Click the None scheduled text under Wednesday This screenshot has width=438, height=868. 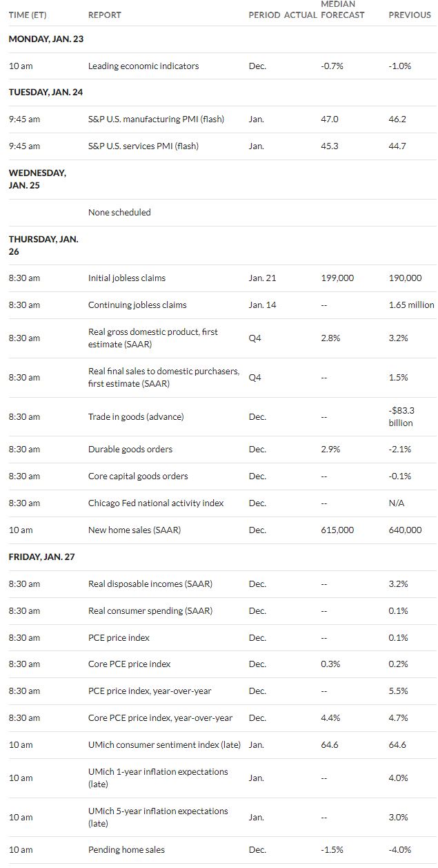(x=119, y=212)
